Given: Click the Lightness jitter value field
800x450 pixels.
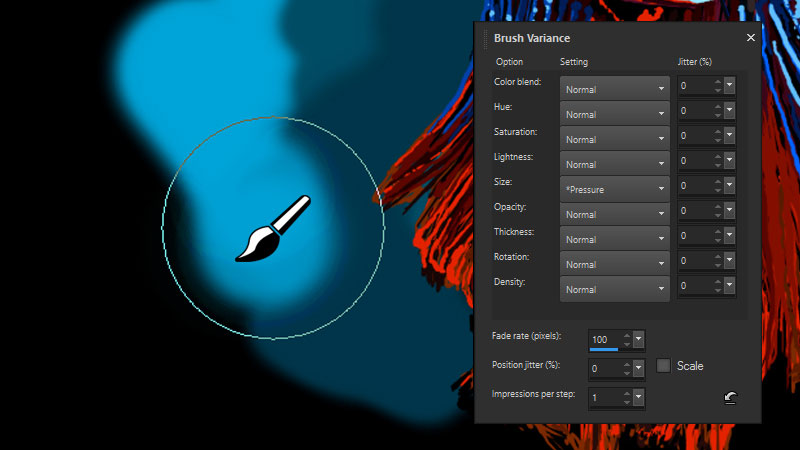Looking at the screenshot, I should [x=695, y=161].
